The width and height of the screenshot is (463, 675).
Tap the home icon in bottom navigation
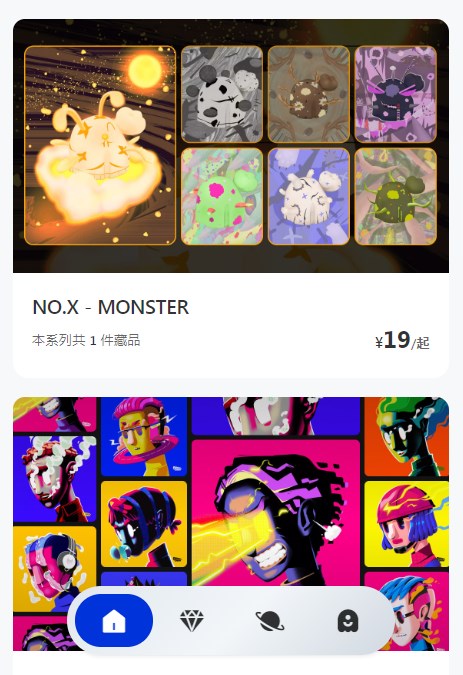(114, 620)
